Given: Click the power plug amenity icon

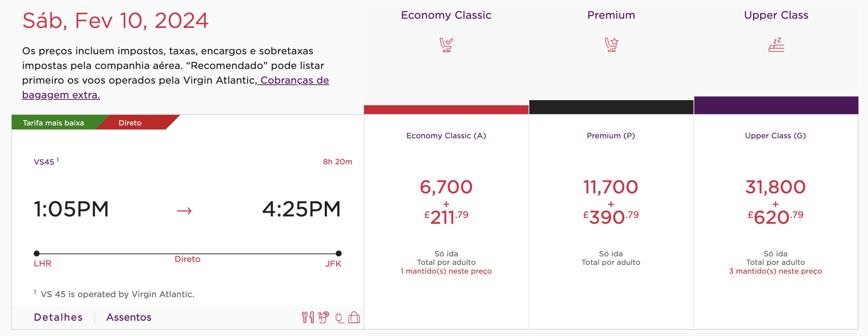Looking at the screenshot, I should pyautogui.click(x=340, y=317).
